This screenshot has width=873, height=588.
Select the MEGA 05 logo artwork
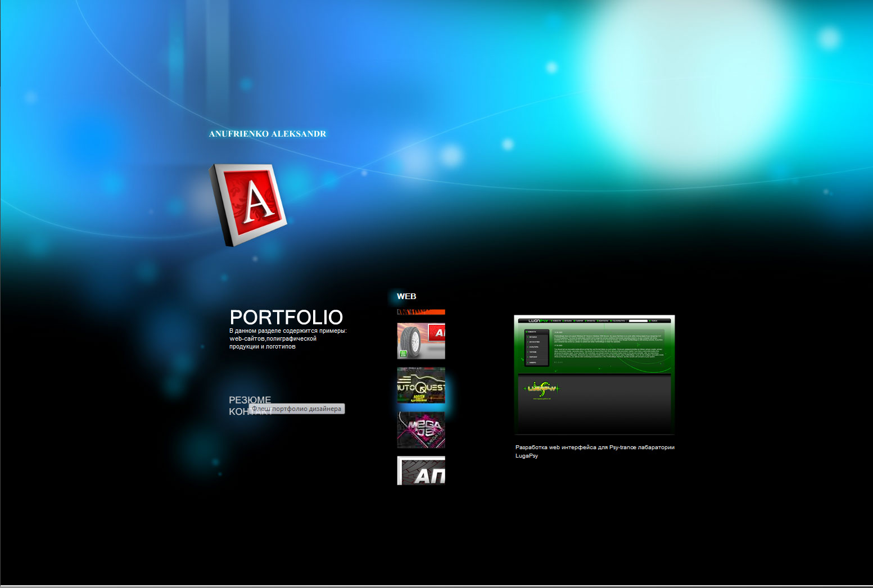click(x=423, y=427)
